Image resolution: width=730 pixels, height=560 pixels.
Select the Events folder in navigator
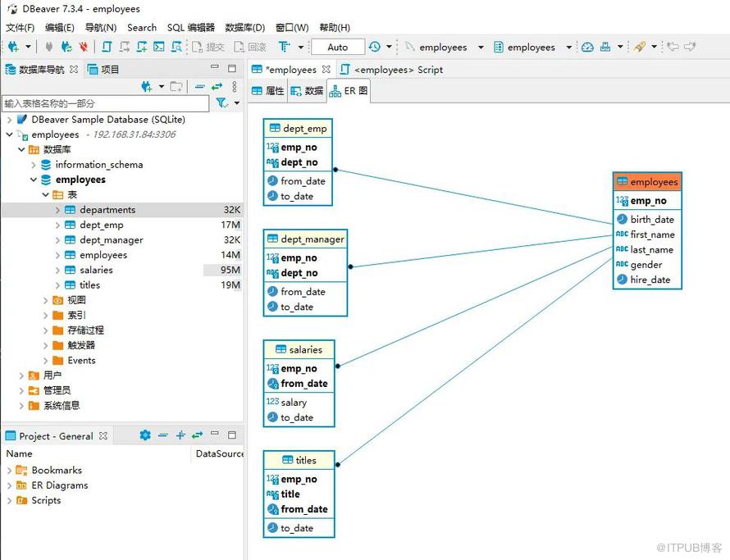[81, 360]
